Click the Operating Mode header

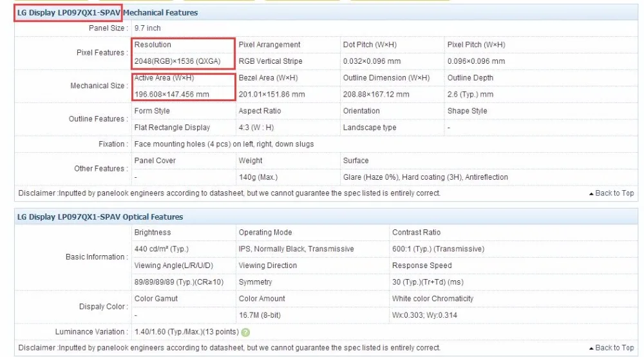[x=265, y=233]
